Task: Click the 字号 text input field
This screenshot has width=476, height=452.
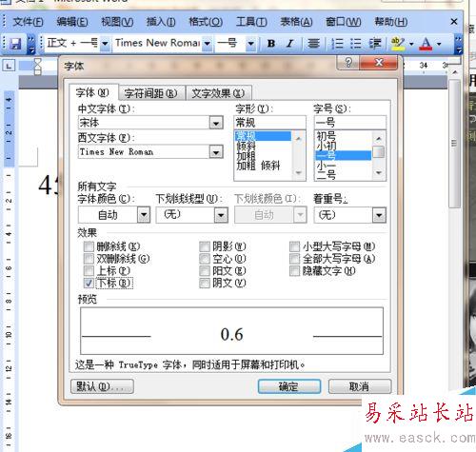Action: click(x=350, y=123)
